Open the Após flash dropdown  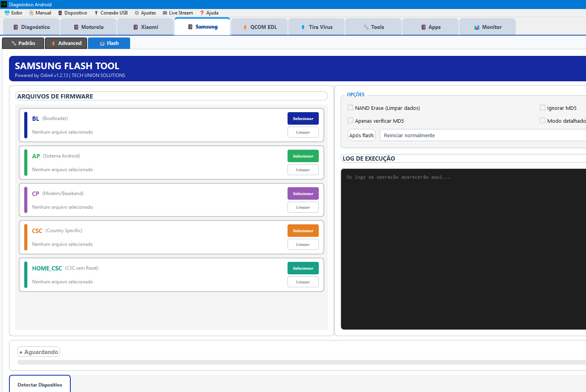tap(483, 135)
